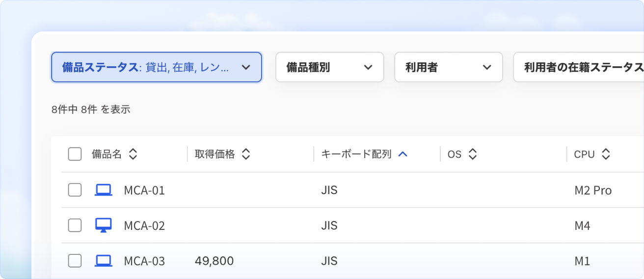Expand the 備品種別 filter dropdown
644x279 pixels.
[329, 67]
